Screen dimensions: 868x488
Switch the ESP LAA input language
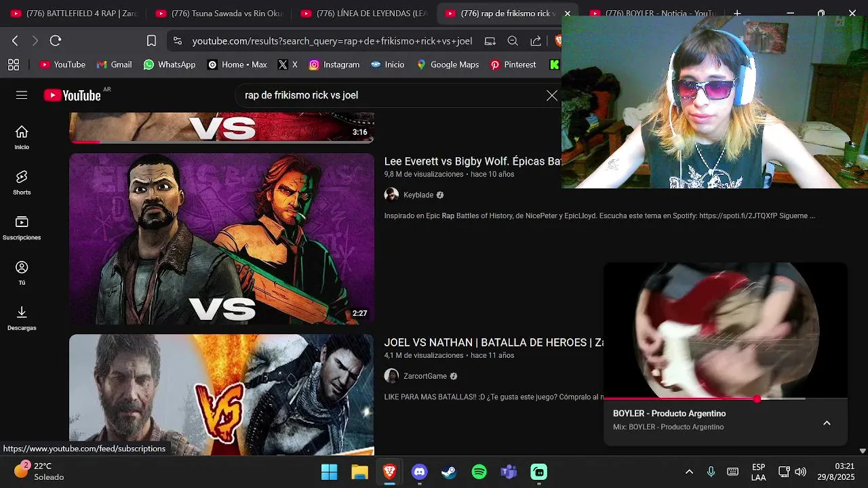click(759, 472)
